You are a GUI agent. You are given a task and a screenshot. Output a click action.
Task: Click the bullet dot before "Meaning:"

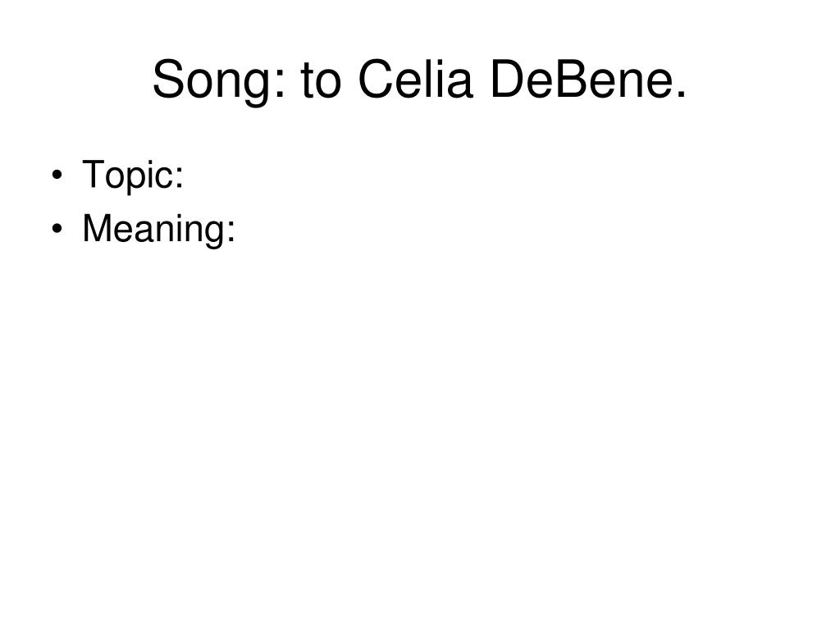(57, 229)
